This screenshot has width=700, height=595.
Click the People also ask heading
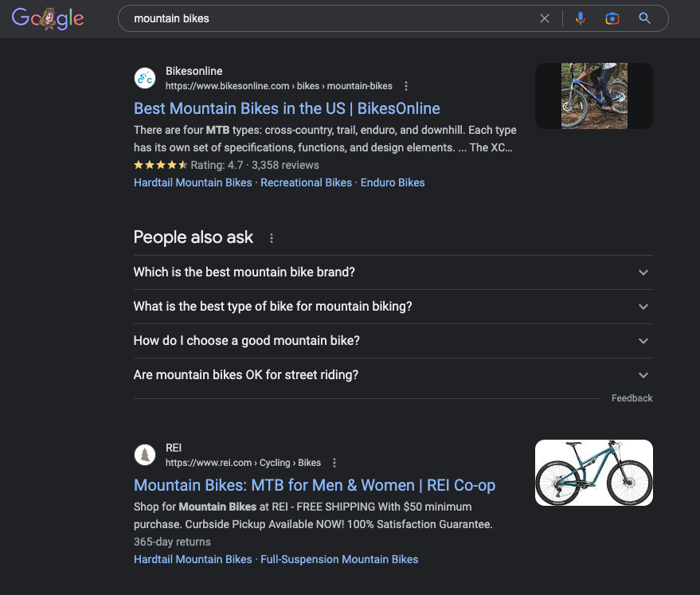tap(194, 237)
